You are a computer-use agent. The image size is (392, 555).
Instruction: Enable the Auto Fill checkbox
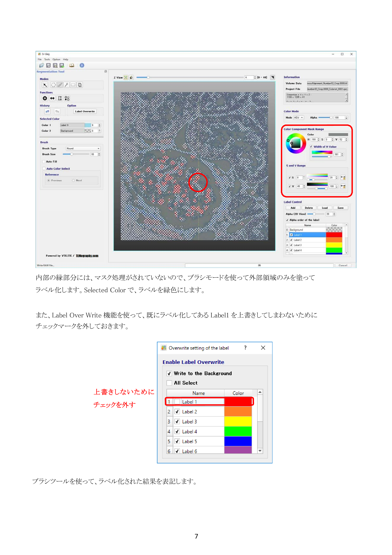pos(44,162)
